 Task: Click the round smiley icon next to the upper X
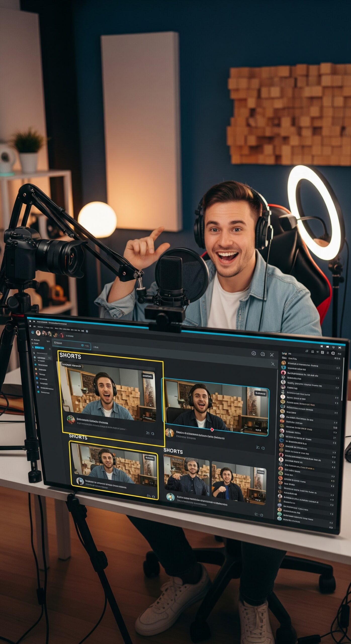[263, 354]
